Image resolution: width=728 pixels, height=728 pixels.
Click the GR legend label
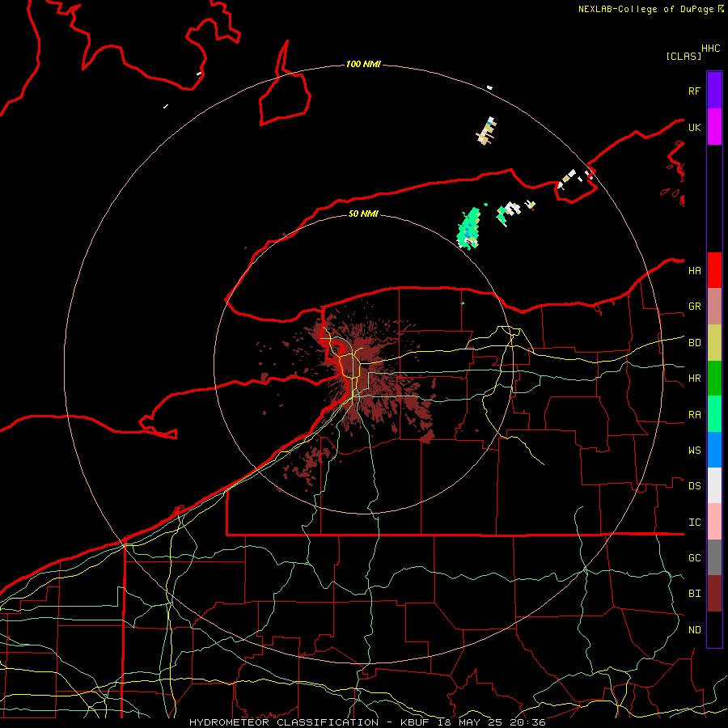694,307
